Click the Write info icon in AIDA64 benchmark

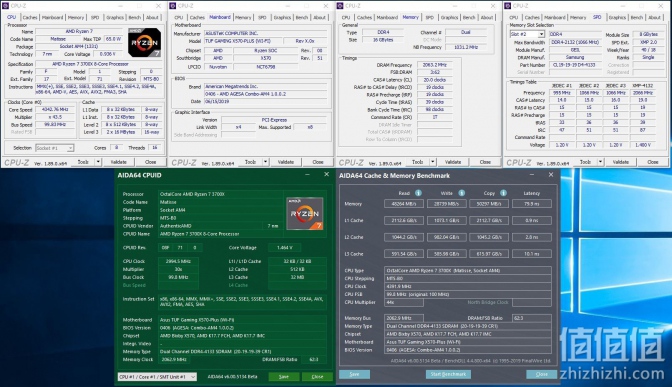coord(462,193)
